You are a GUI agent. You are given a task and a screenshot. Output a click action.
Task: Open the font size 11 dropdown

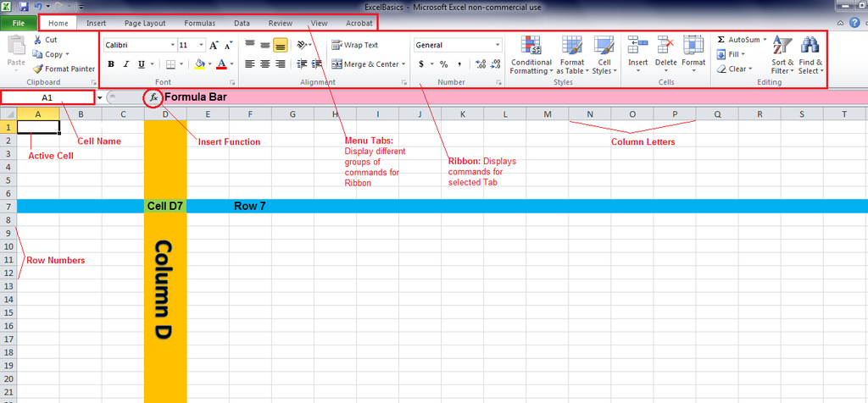coord(201,46)
